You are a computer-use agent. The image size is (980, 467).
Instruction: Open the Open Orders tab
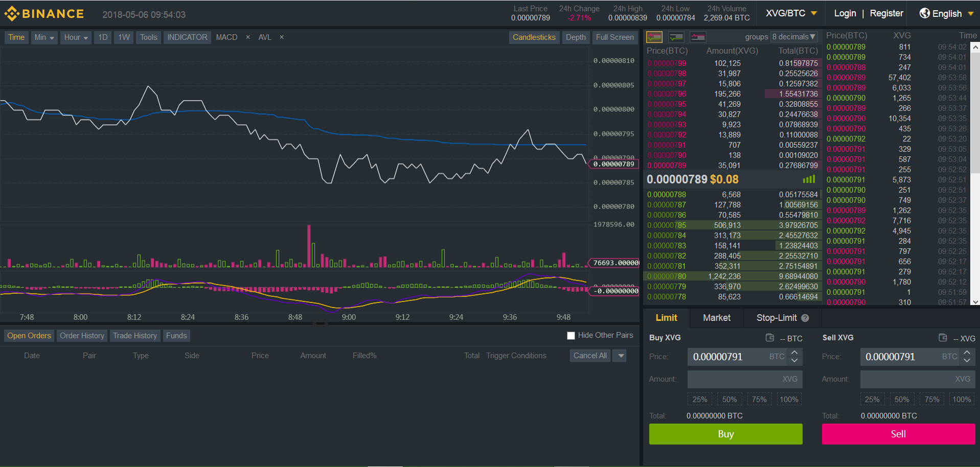tap(29, 336)
